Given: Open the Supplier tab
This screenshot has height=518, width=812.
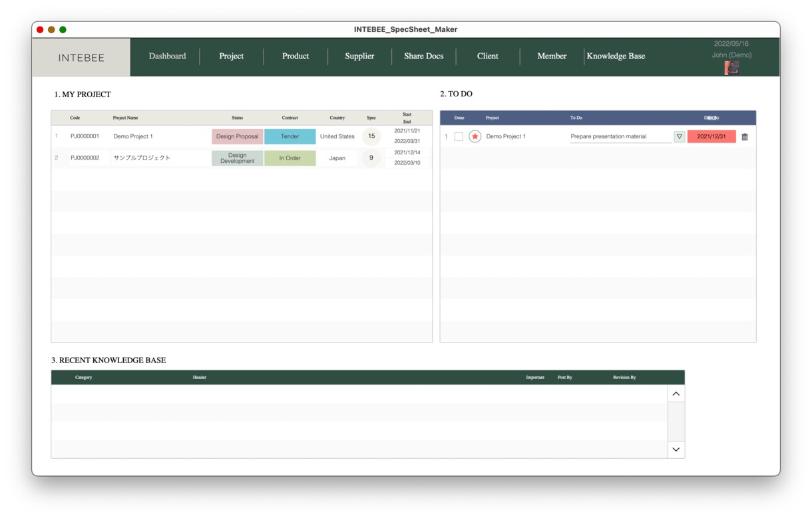Looking at the screenshot, I should coord(359,56).
